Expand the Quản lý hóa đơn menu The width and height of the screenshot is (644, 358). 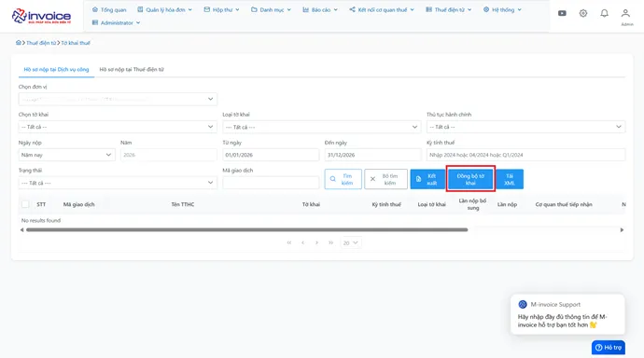tap(164, 9)
